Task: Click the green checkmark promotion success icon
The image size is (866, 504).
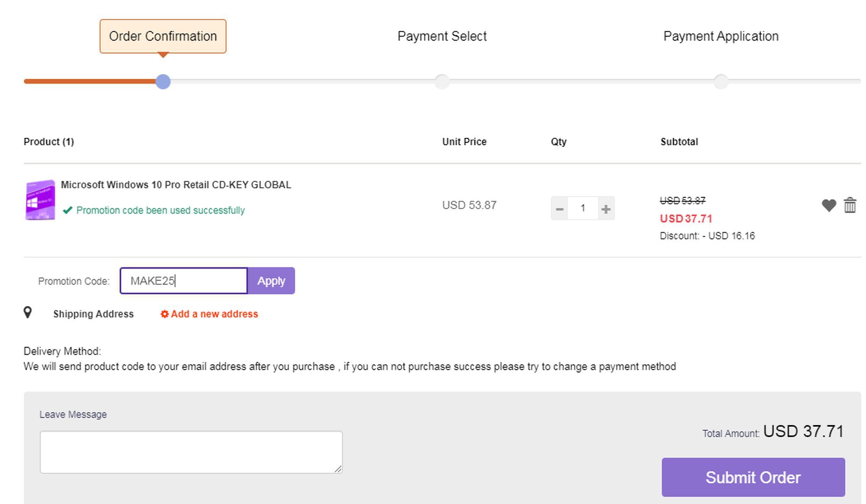Action: coord(67,210)
